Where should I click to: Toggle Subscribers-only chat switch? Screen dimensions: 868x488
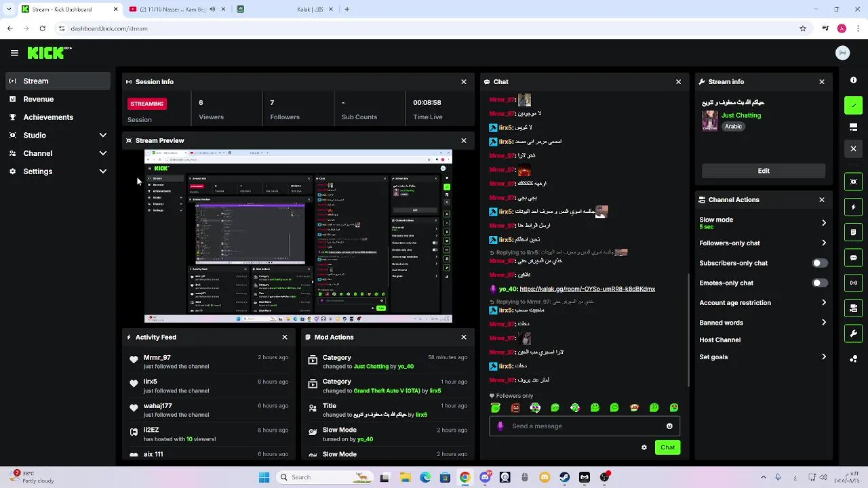(819, 263)
